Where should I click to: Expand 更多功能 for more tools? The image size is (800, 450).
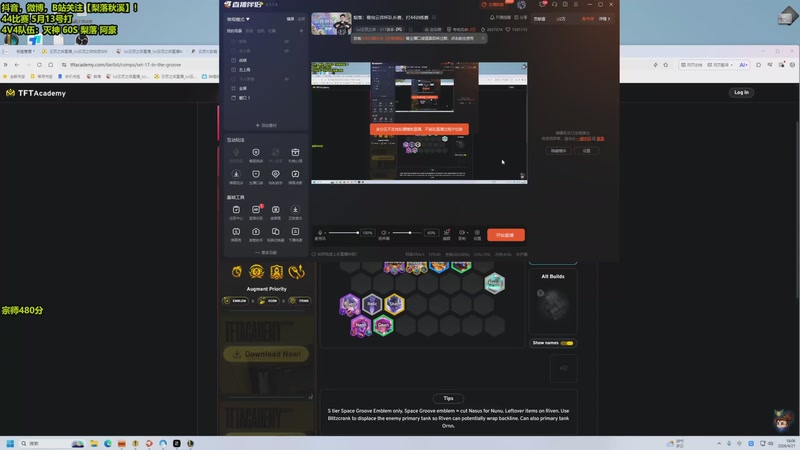pyautogui.click(x=266, y=253)
